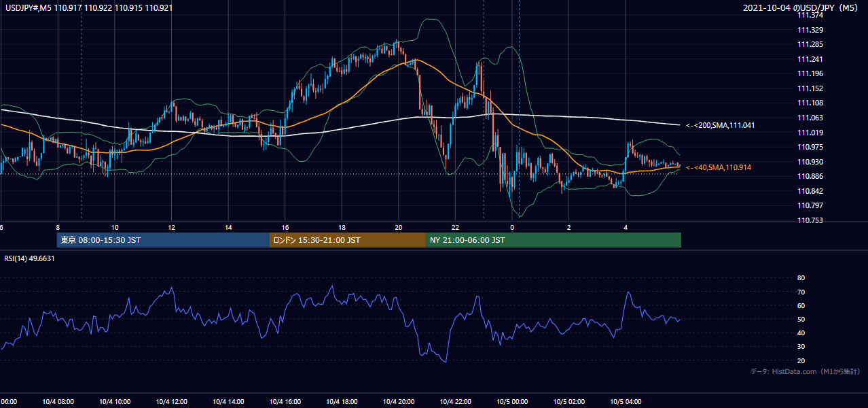The width and height of the screenshot is (868, 408).
Task: Click price axis label 111.063
Action: [x=810, y=118]
